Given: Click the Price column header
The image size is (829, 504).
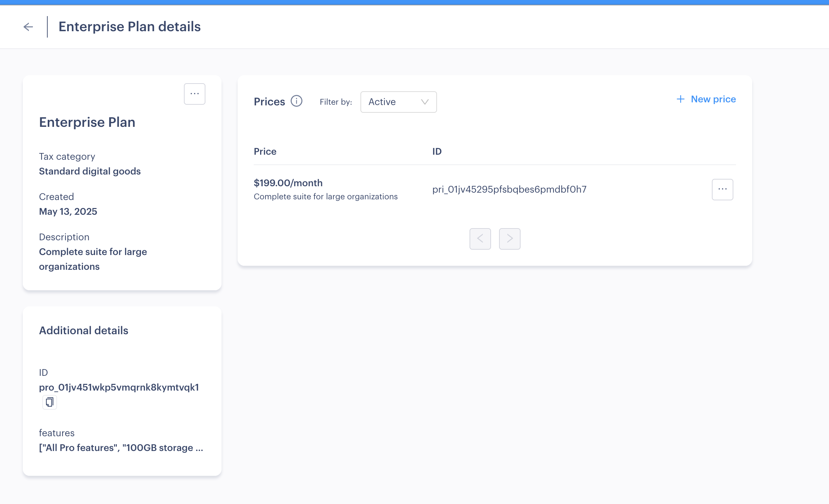Looking at the screenshot, I should pyautogui.click(x=265, y=151).
